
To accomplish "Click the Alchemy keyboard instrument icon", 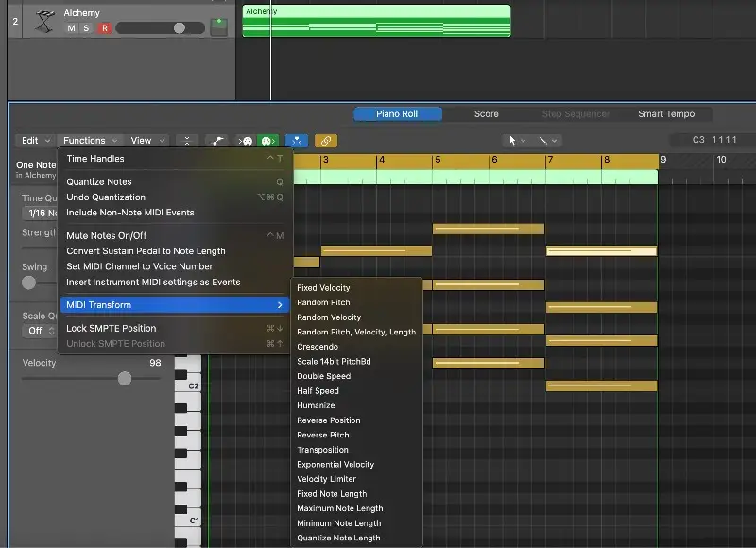I will 43,22.
